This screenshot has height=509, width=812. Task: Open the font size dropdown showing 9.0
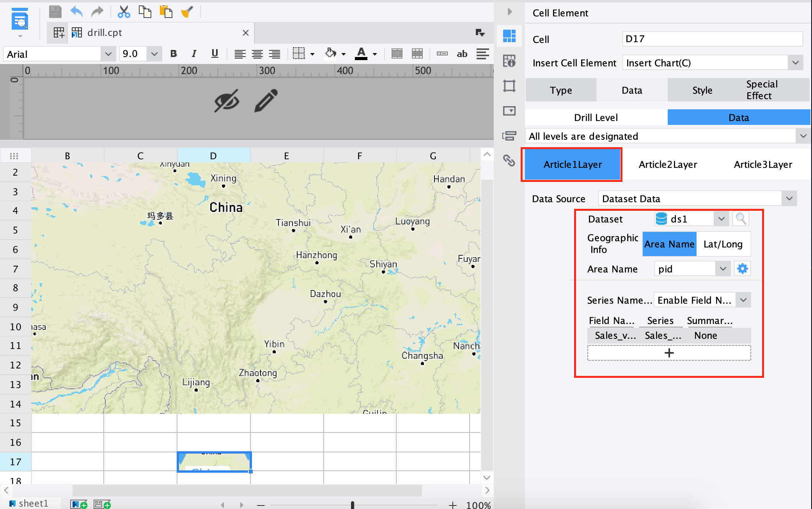(154, 54)
